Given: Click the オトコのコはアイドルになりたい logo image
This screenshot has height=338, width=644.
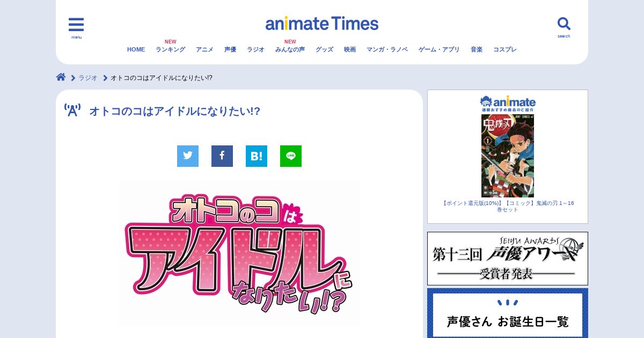Looking at the screenshot, I should tap(239, 253).
